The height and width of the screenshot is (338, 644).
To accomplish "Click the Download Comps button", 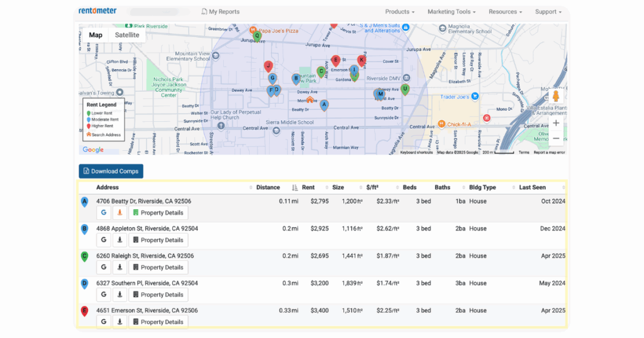I will click(111, 171).
